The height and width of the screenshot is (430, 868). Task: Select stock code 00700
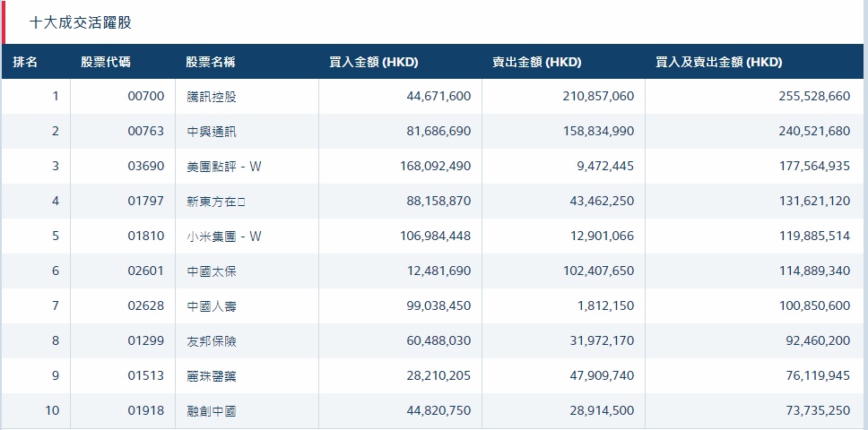pyautogui.click(x=146, y=96)
